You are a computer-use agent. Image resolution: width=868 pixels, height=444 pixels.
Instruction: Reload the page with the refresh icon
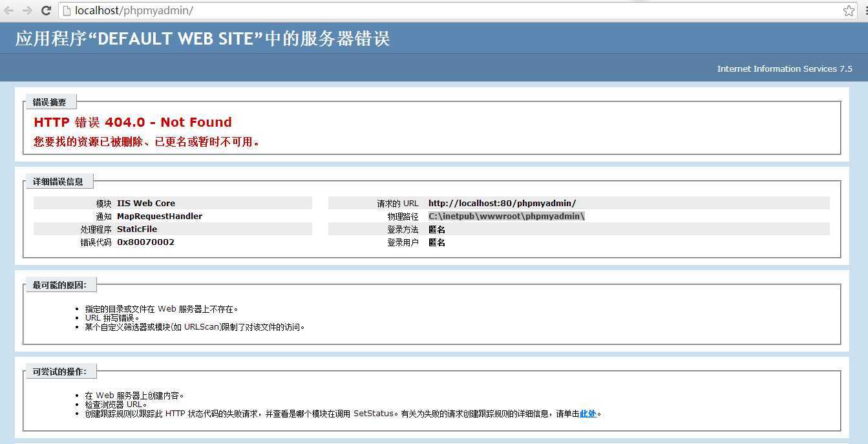coord(46,10)
